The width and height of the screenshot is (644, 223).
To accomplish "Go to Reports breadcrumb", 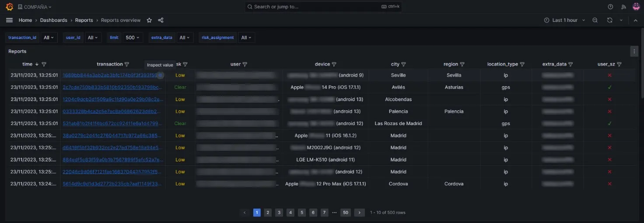I will [x=84, y=20].
